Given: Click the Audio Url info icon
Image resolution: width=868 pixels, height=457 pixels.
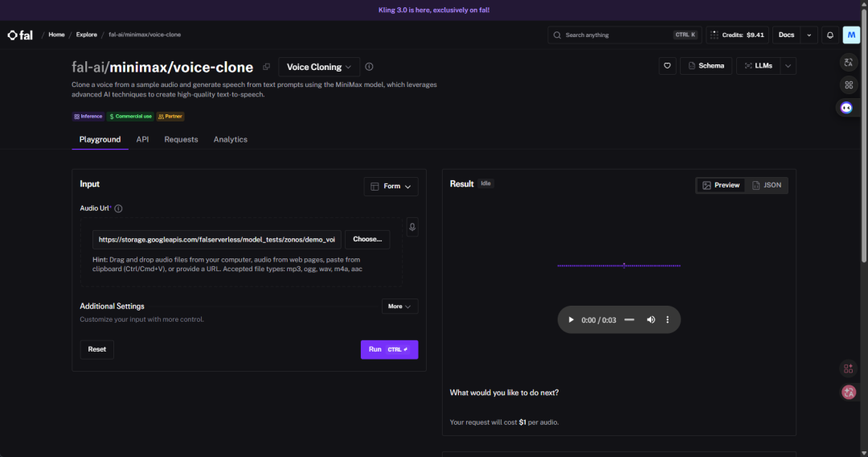Looking at the screenshot, I should (x=118, y=209).
